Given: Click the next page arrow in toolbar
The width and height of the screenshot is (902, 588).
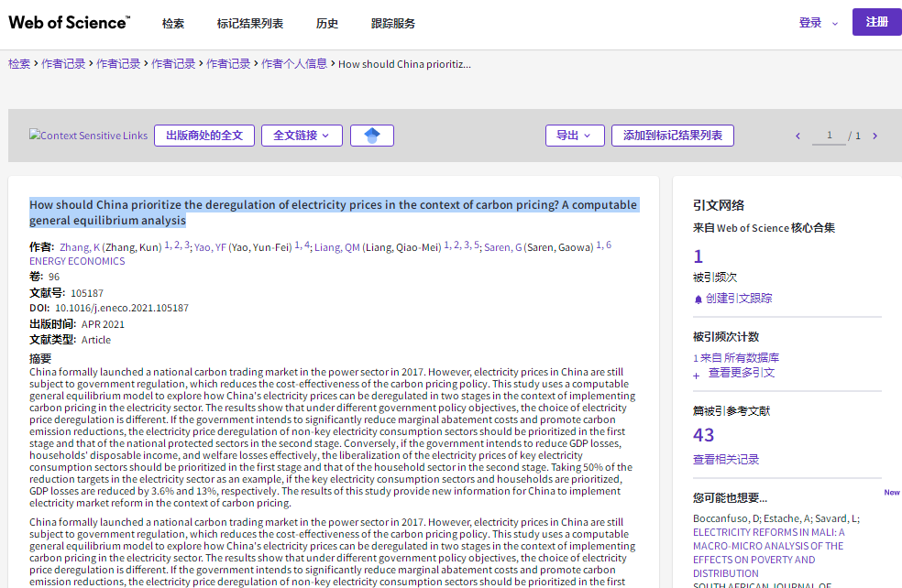Looking at the screenshot, I should click(874, 135).
